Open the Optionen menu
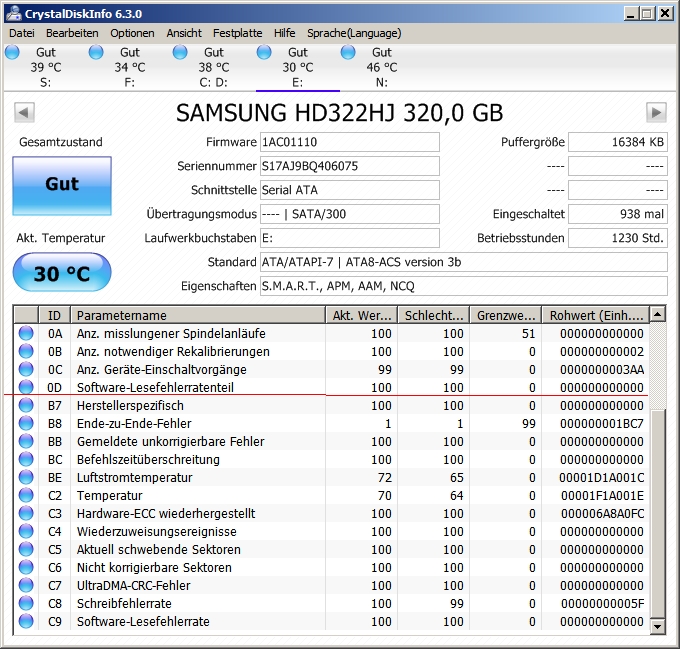680x649 pixels. pyautogui.click(x=132, y=33)
